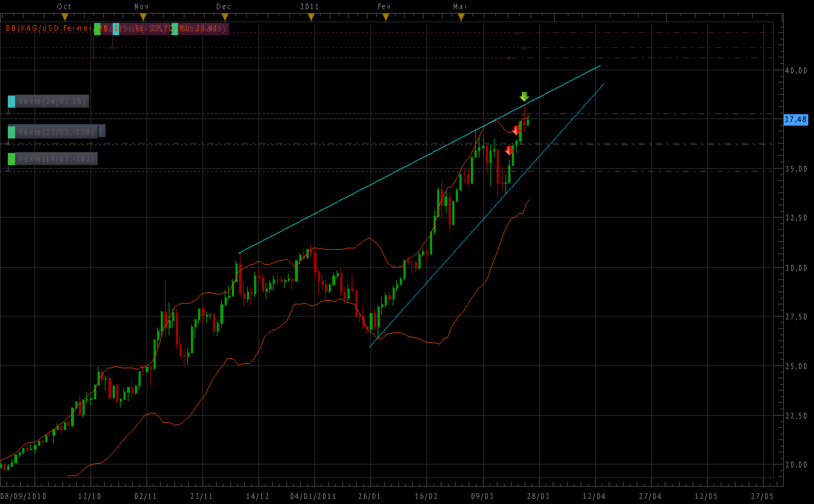Select the Vente(18/03,-262) order label
The image size is (814, 504).
[x=57, y=159]
